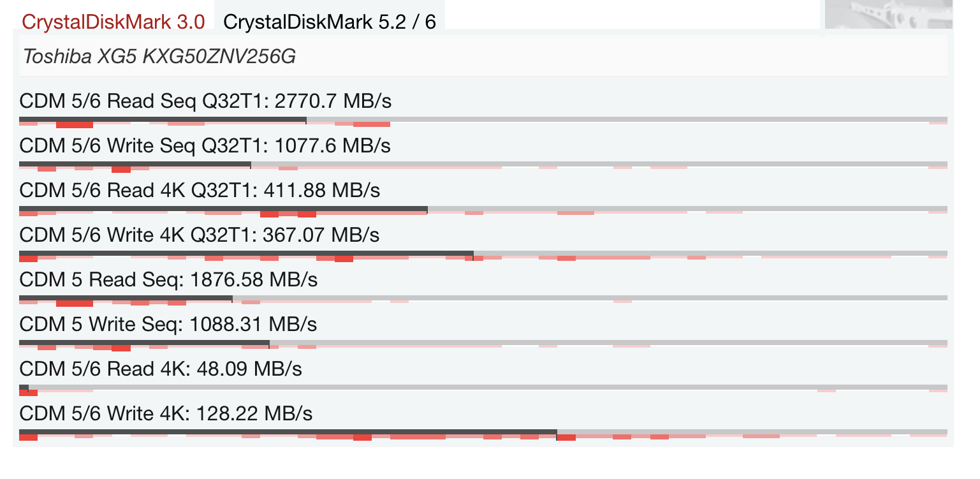Click the CDM 5 Write Seq 1088.31 MB/s label
Image resolution: width=980 pixels, height=479 pixels.
coord(168,325)
